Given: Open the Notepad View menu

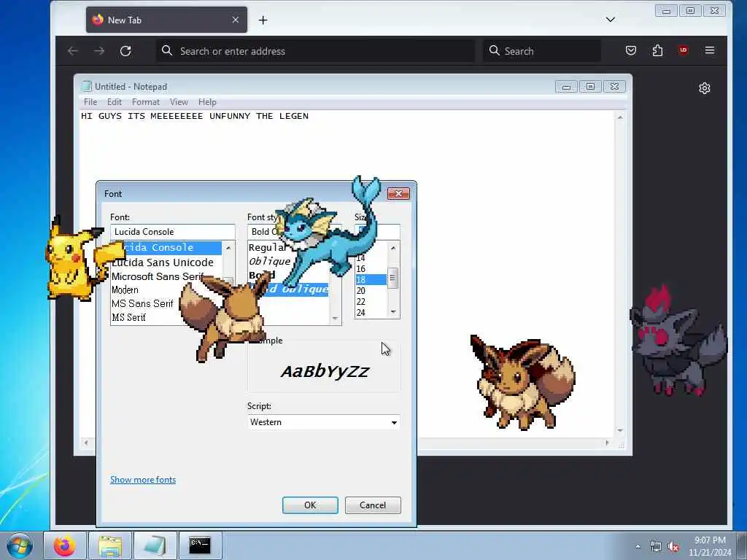Looking at the screenshot, I should (179, 102).
